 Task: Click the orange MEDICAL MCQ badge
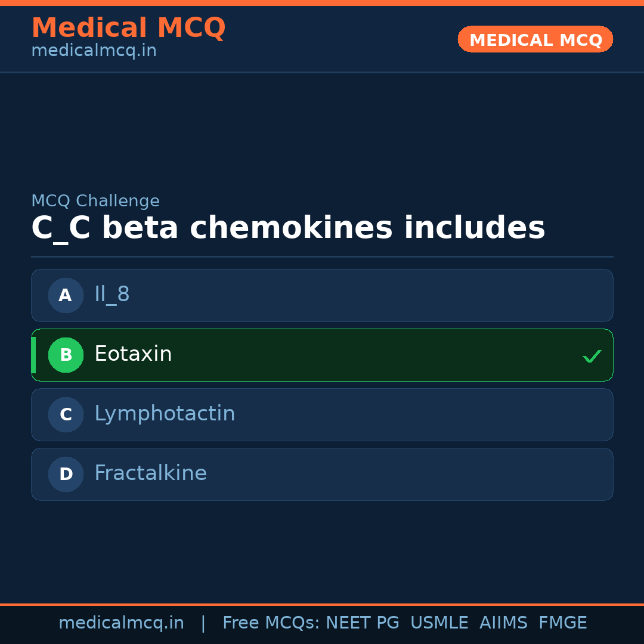(x=535, y=39)
